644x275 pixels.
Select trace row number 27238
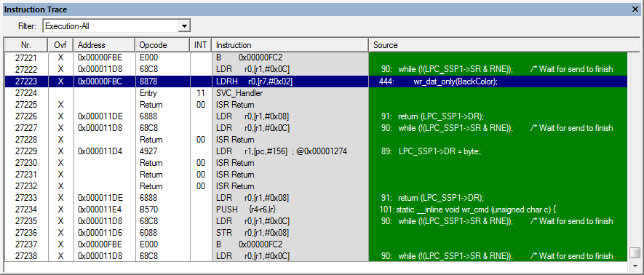316,256
